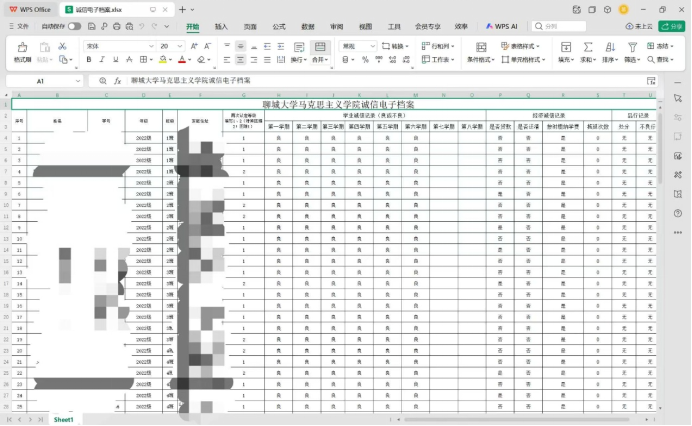Expand the font size dropdown
692x426 pixels.
[179, 46]
